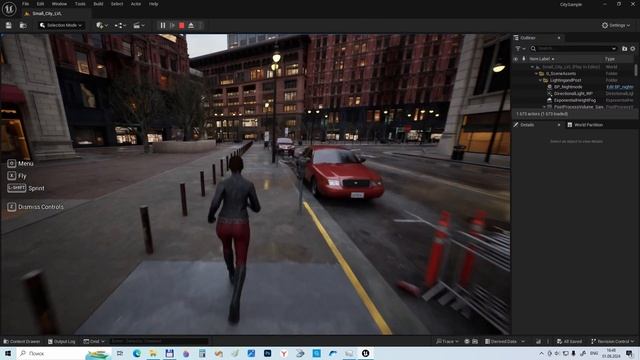
Task: Collapse the 0_SceneAssets folder
Action: click(536, 73)
